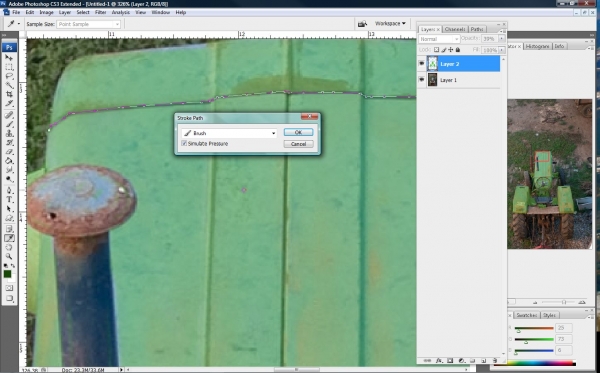
Task: Select the Eraser tool
Action: (x=9, y=152)
